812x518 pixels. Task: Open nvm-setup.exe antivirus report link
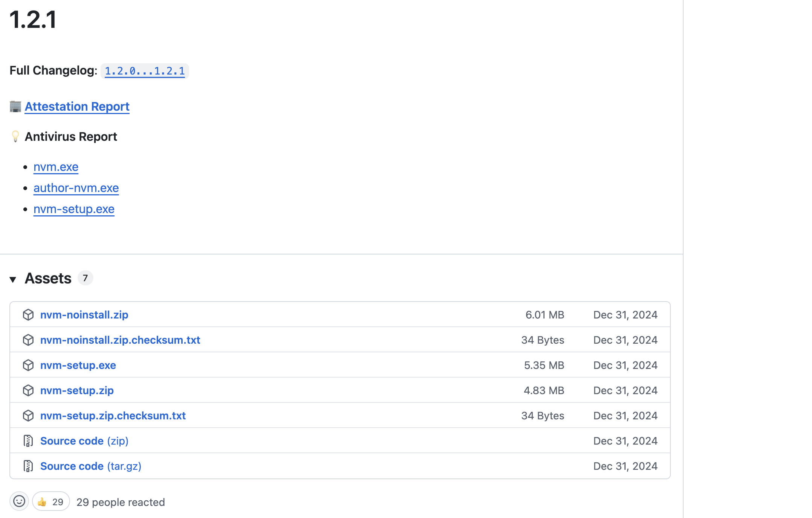74,209
